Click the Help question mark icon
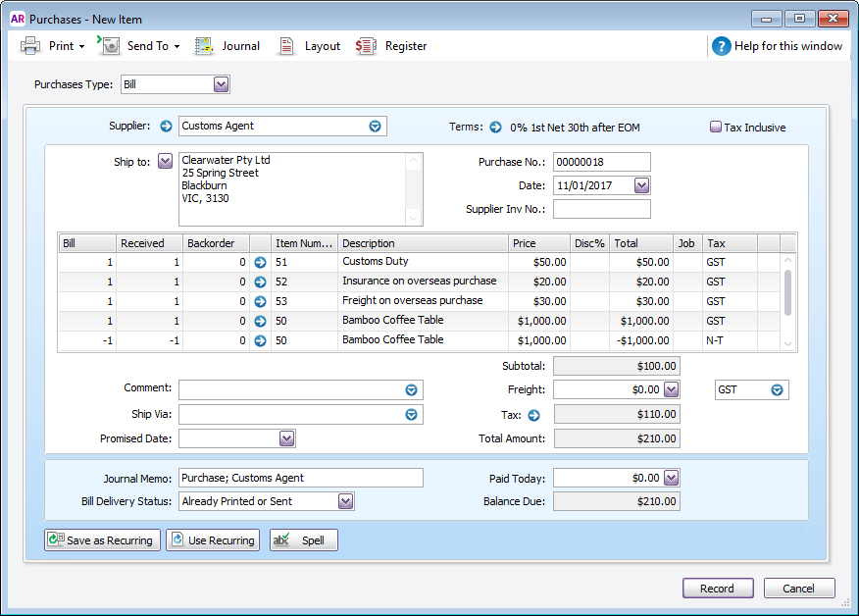The height and width of the screenshot is (616, 859). click(721, 46)
